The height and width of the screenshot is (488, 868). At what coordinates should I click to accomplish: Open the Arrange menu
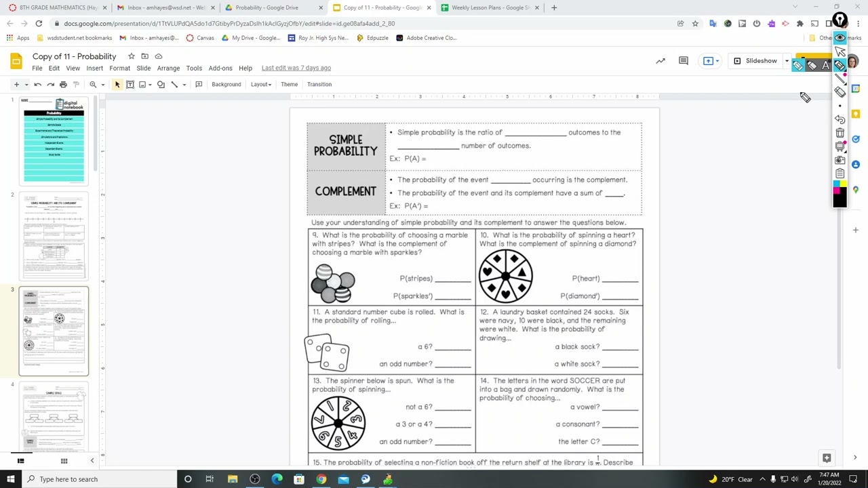pyautogui.click(x=168, y=68)
